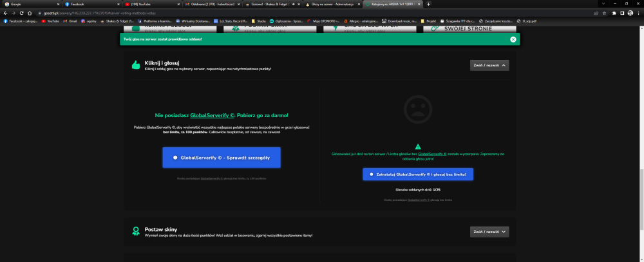Switch to the Shakes & Fidget tab
The height and width of the screenshot is (262, 644).
272,4
